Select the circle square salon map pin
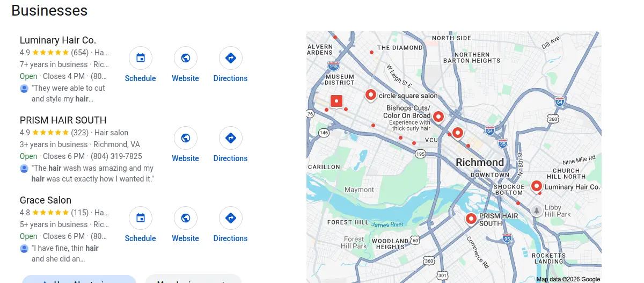 tap(370, 95)
